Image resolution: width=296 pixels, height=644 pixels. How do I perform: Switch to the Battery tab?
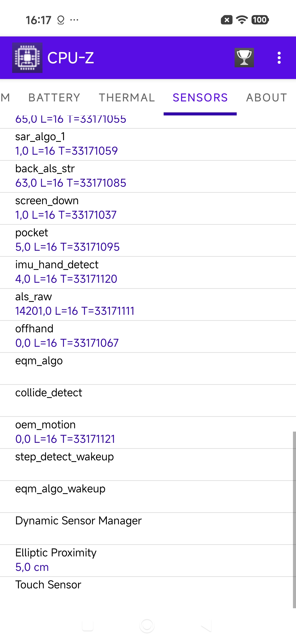(54, 97)
